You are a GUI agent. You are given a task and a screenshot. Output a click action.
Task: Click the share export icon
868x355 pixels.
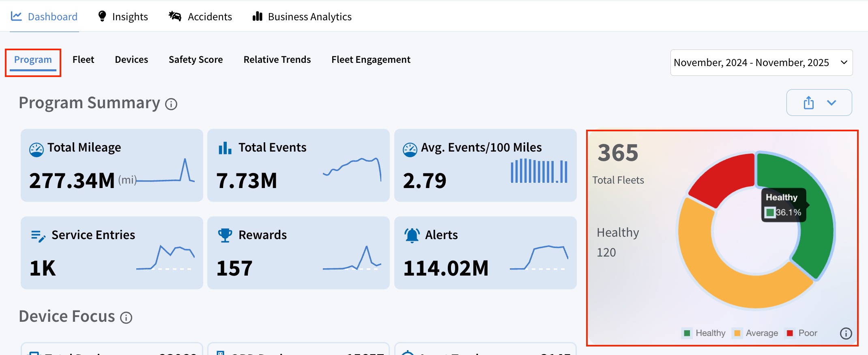[809, 103]
